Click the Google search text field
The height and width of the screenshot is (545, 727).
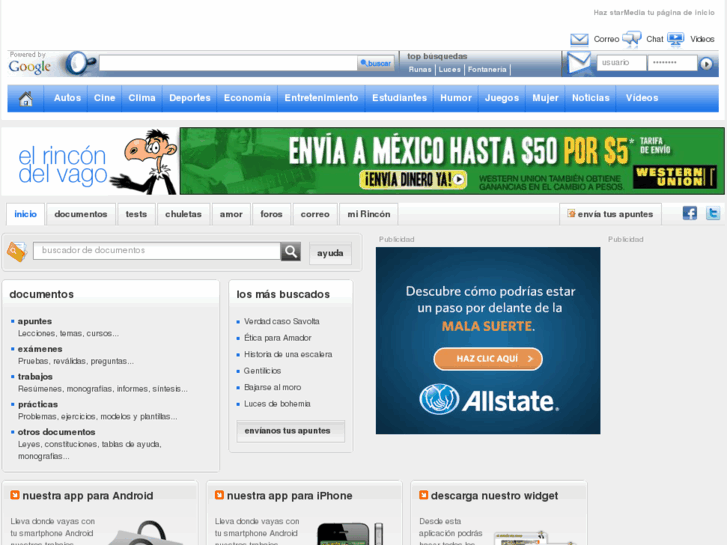pyautogui.click(x=228, y=64)
